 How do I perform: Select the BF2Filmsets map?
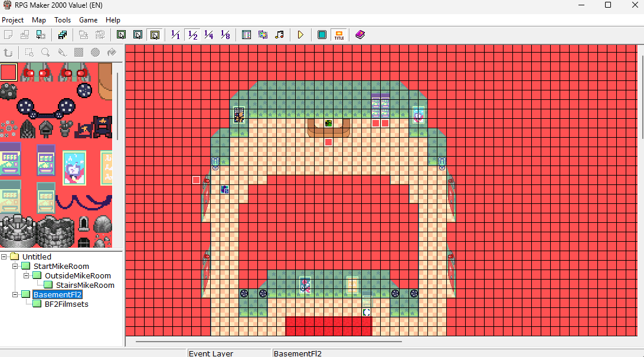[66, 304]
